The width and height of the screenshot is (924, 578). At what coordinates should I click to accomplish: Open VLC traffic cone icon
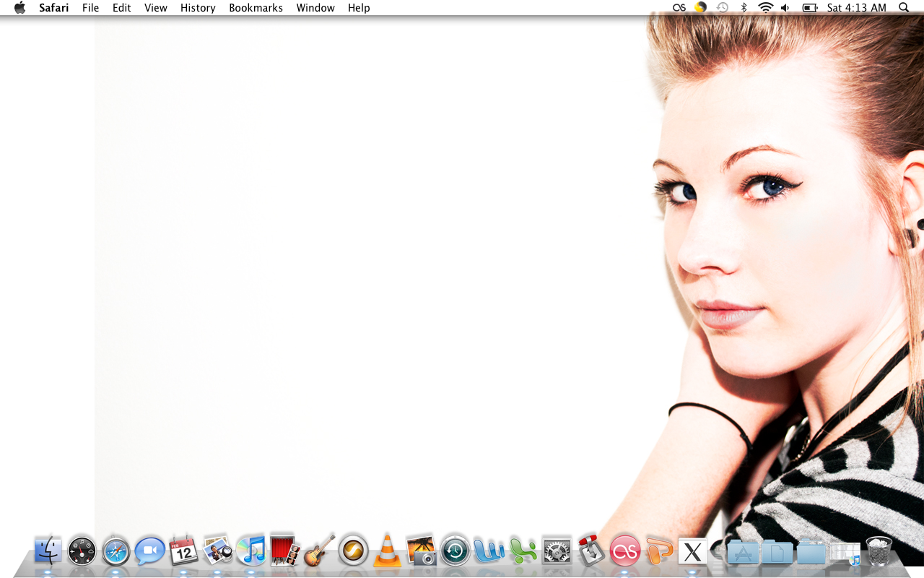pos(387,551)
